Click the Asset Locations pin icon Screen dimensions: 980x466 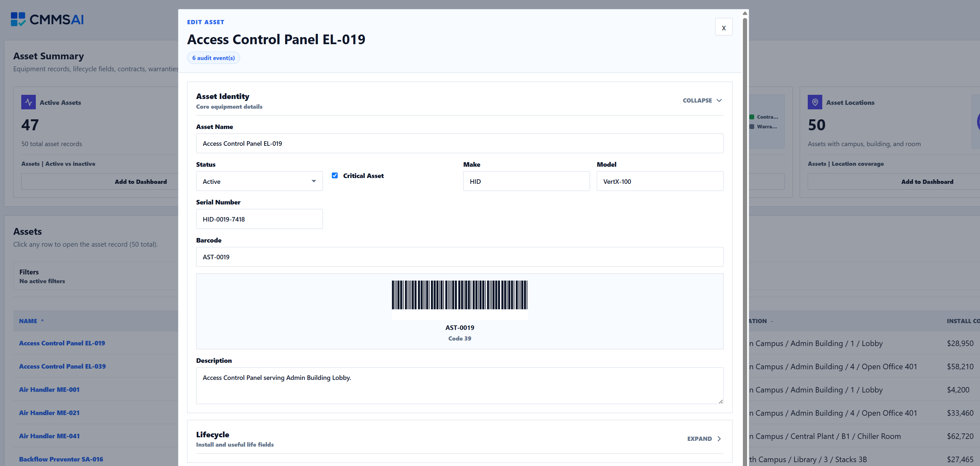815,102
